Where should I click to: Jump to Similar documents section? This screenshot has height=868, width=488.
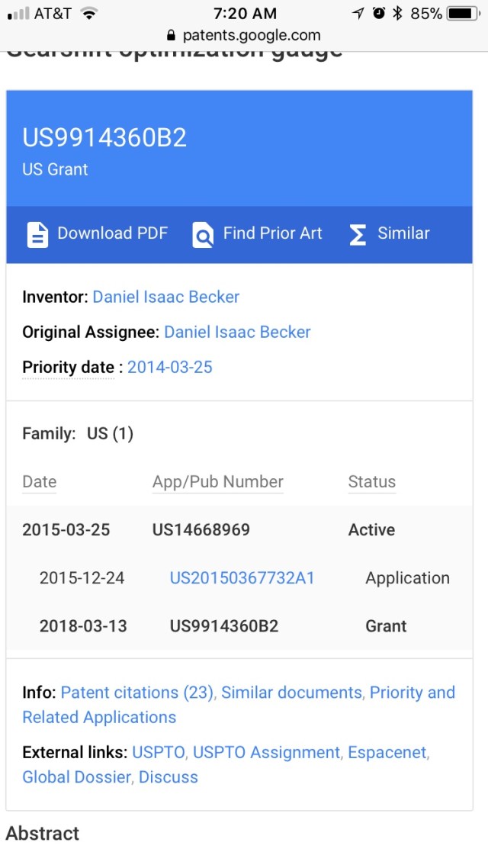click(291, 693)
